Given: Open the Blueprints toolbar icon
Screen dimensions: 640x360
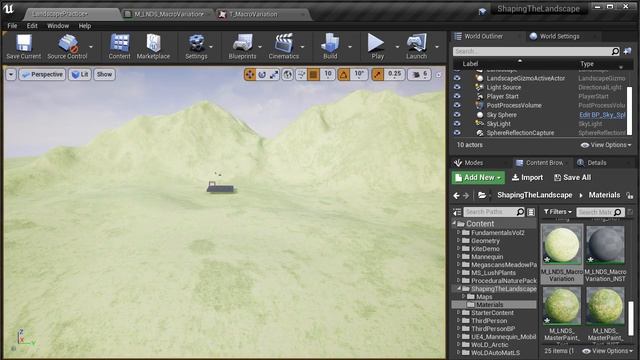Looking at the screenshot, I should coord(242,47).
